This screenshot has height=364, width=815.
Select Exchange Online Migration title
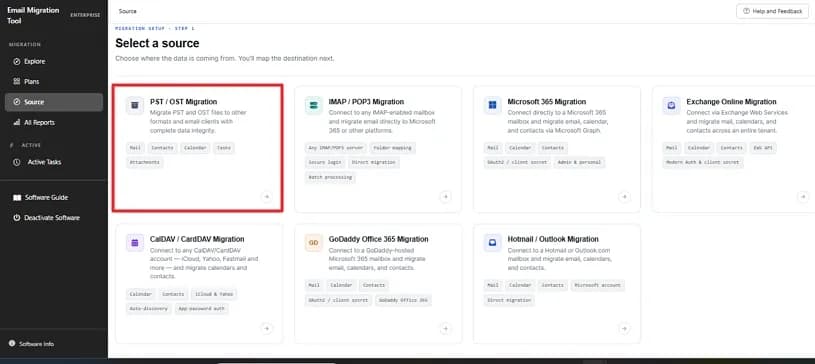pos(731,102)
